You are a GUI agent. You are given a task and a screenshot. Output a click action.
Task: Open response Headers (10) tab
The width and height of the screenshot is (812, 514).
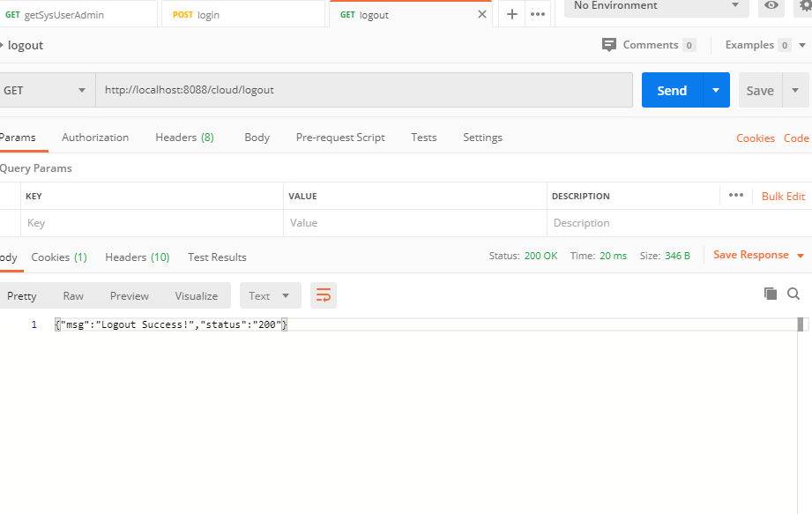[138, 257]
